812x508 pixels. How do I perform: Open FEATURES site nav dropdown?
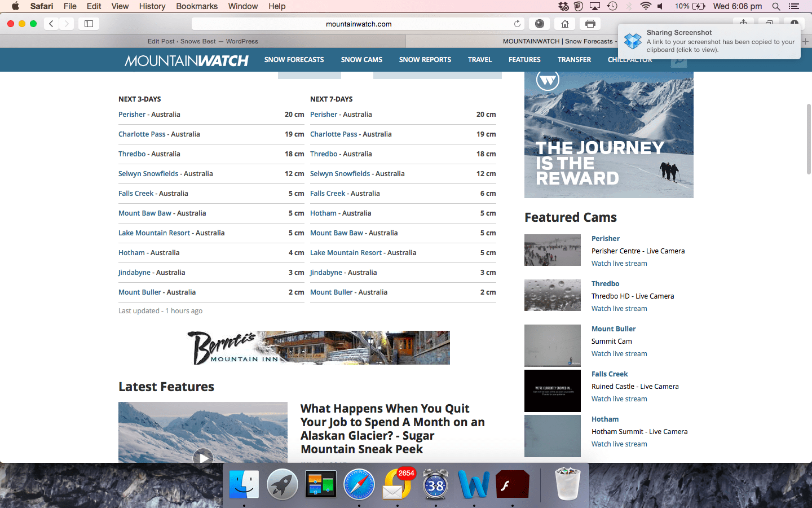[524, 59]
